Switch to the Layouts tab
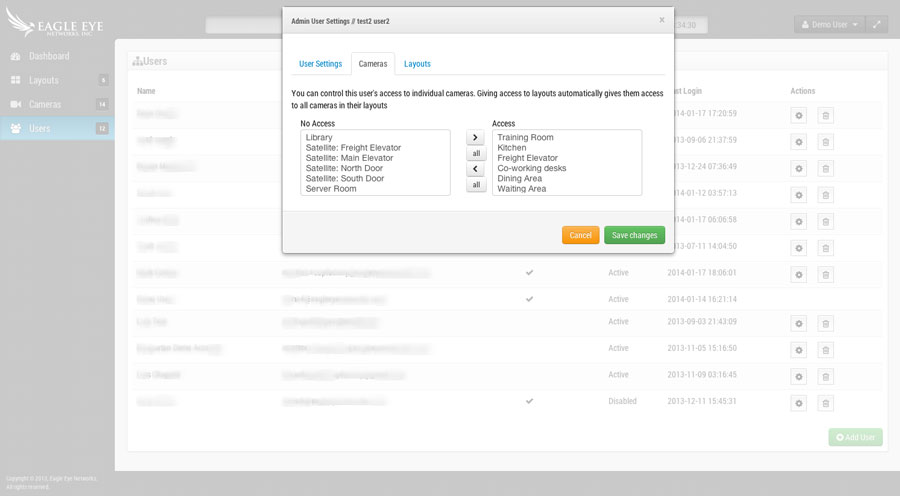Screen dimensions: 900x496 [x=417, y=64]
